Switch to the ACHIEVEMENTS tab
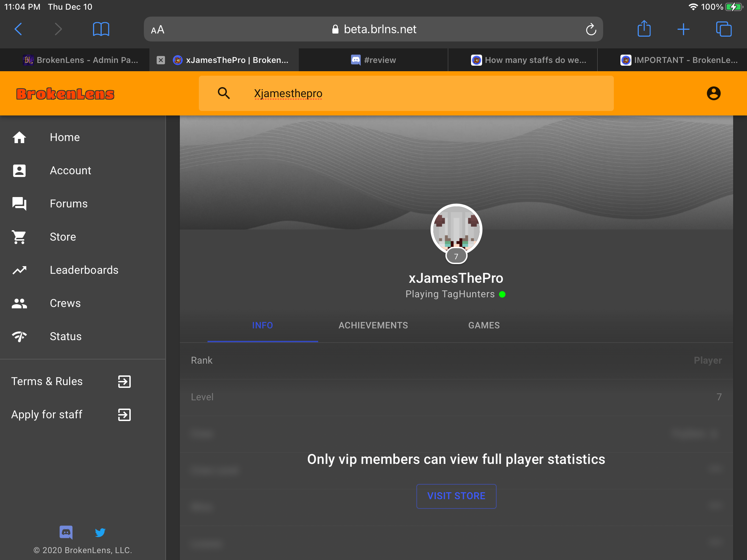 coord(373,325)
